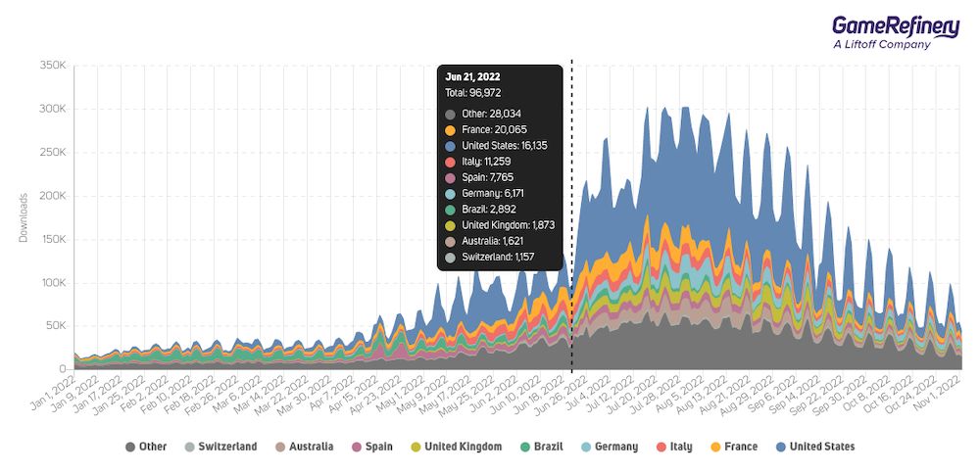Toggle the Italy legend entry
980x473 pixels.
tap(674, 447)
